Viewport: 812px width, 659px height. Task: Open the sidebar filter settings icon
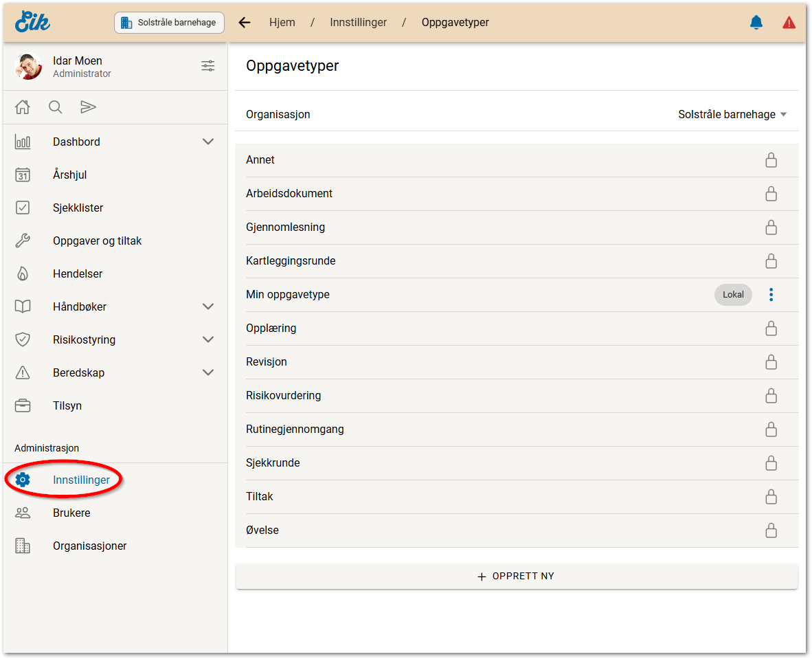[x=207, y=66]
